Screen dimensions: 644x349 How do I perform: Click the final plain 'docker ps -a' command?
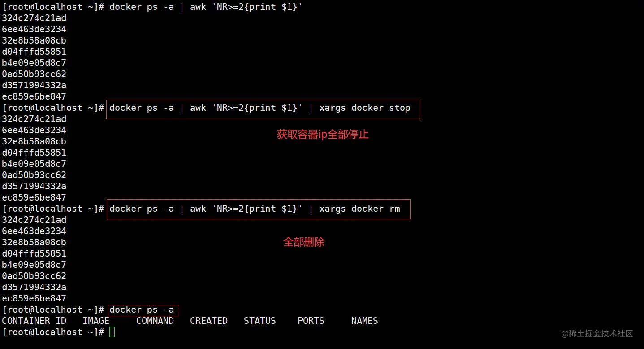click(142, 310)
